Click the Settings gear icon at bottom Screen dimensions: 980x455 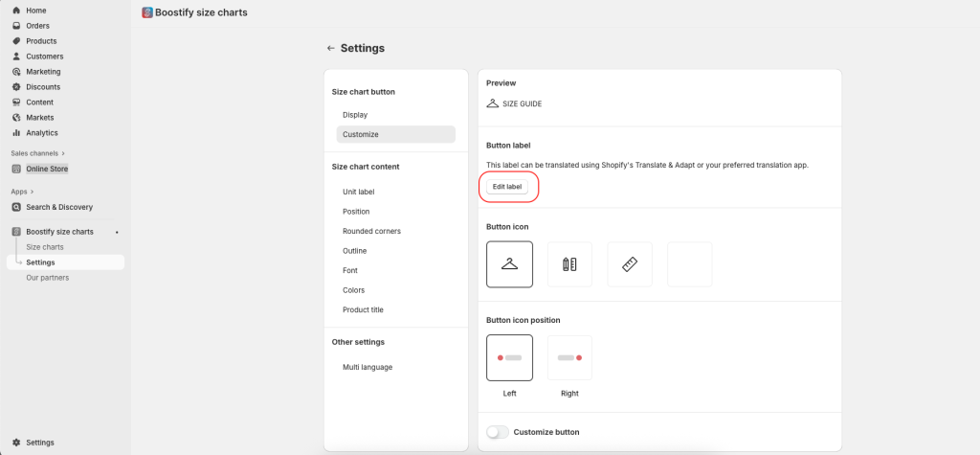16,443
